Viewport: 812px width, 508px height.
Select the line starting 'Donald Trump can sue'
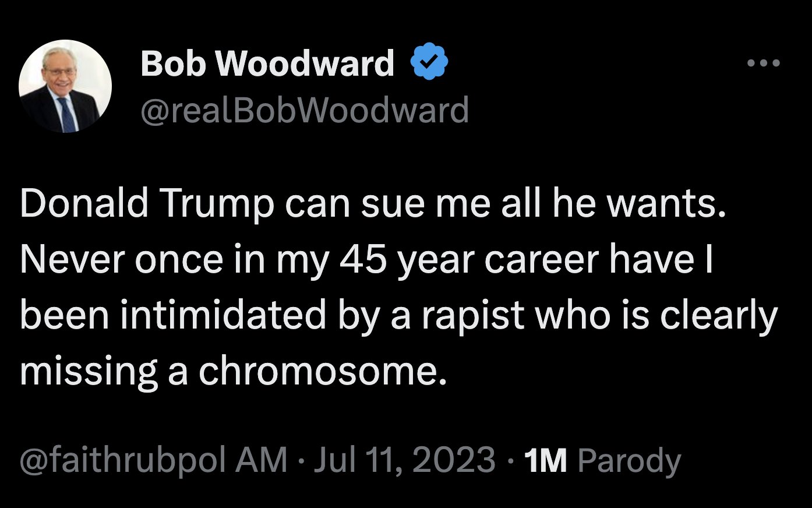(x=373, y=204)
